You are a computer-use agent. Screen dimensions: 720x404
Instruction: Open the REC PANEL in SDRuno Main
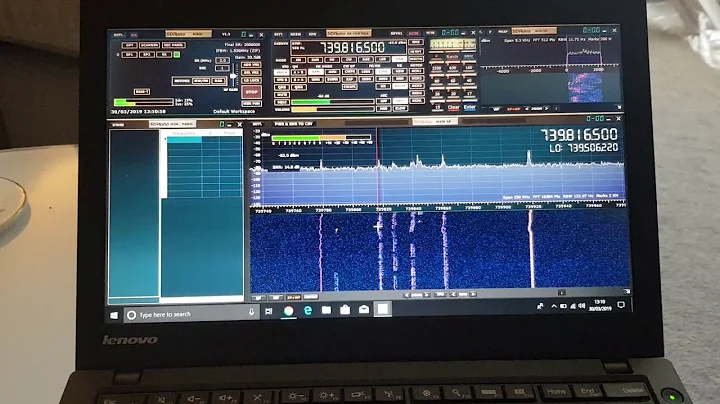click(174, 45)
